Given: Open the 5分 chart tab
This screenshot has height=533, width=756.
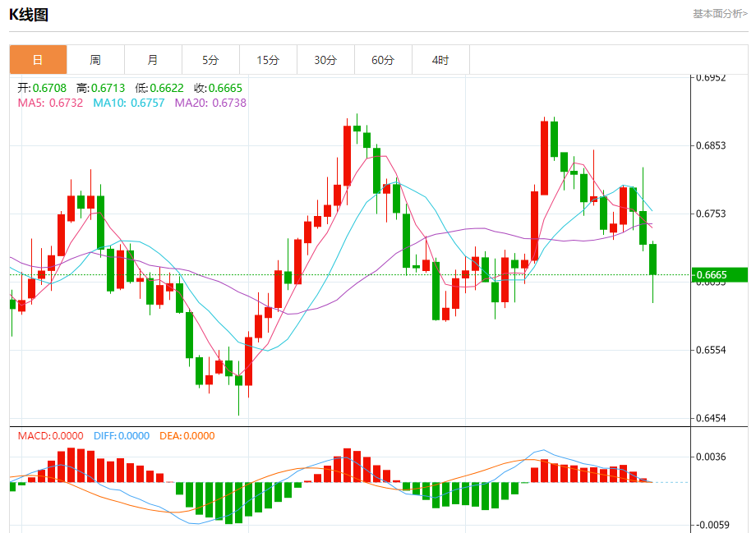Looking at the screenshot, I should (x=210, y=60).
